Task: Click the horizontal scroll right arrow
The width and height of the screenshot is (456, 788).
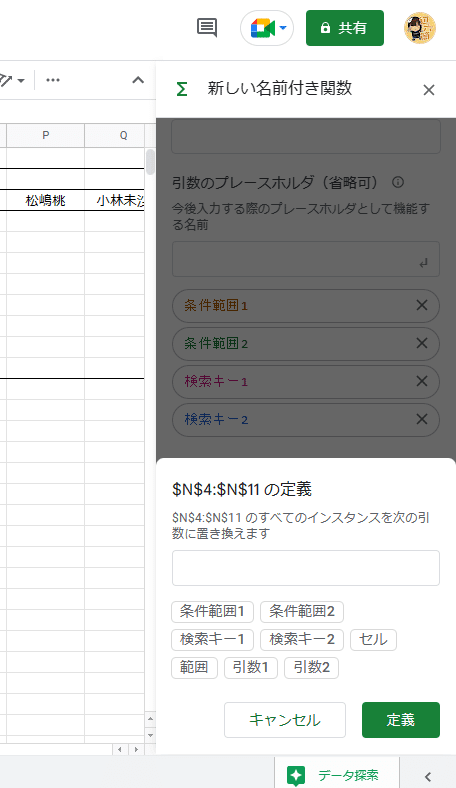Action: [136, 750]
